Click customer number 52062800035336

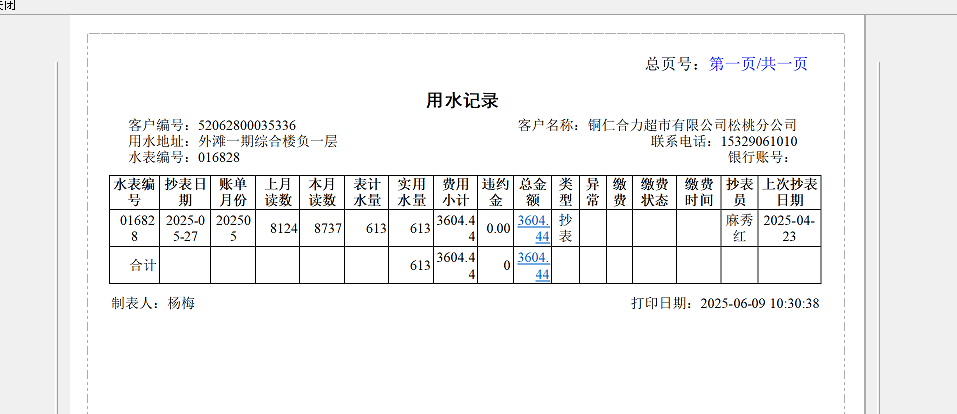[247, 125]
